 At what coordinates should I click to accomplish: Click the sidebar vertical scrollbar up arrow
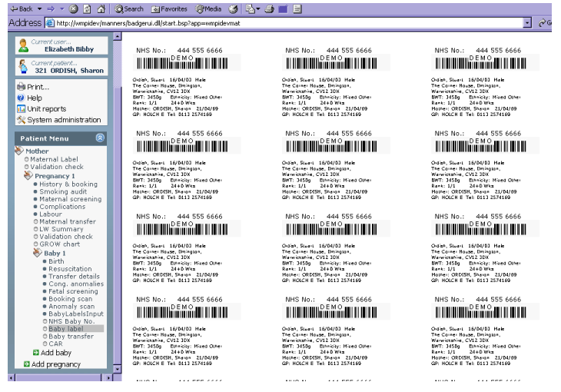[117, 36]
